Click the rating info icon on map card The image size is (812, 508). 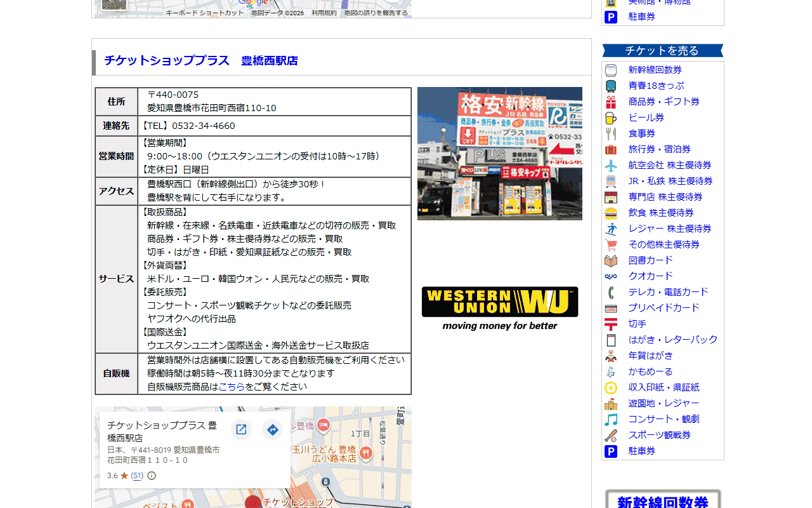coord(152,476)
